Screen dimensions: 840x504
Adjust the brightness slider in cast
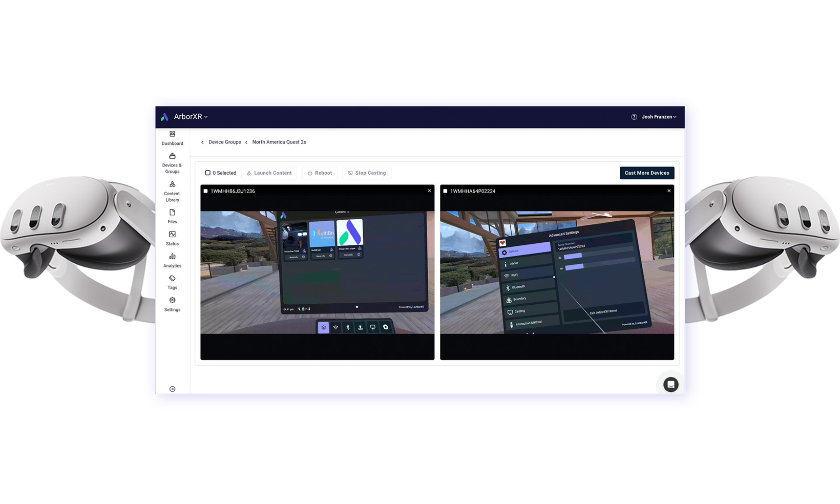point(598,254)
